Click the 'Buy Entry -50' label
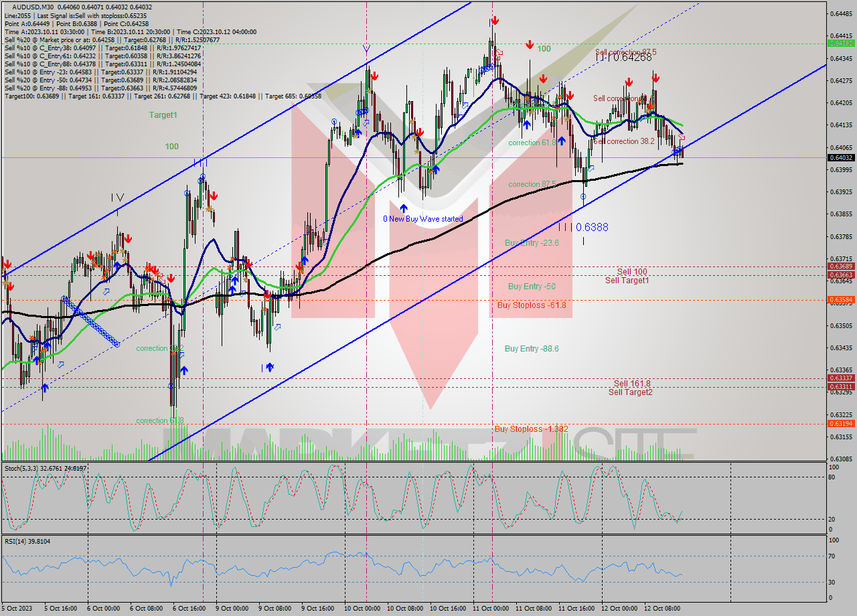The image size is (857, 616). coord(532,287)
